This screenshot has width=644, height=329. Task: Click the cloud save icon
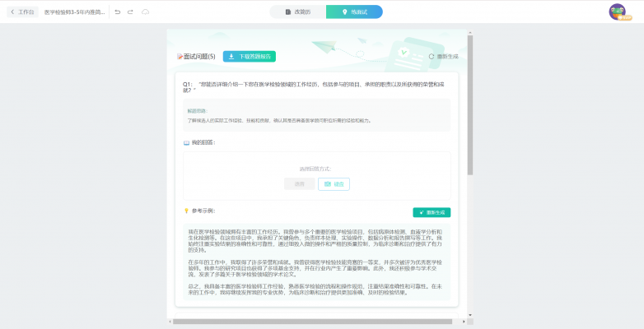coord(145,12)
